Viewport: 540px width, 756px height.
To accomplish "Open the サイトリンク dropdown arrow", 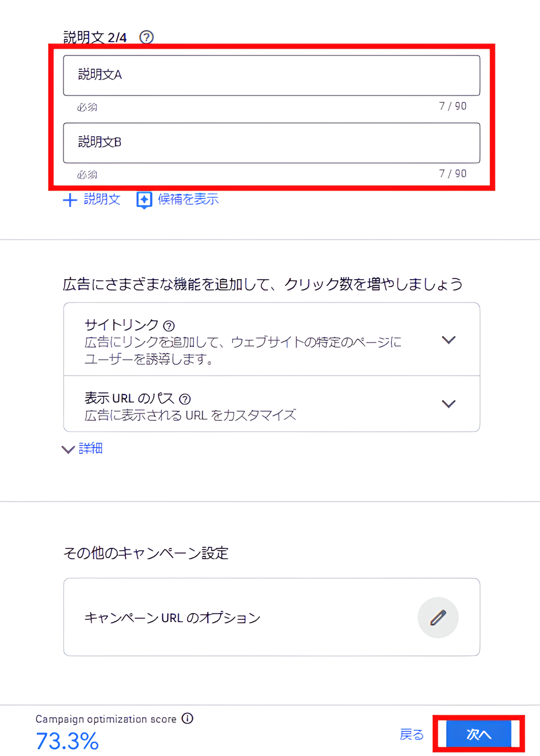I will 448,339.
